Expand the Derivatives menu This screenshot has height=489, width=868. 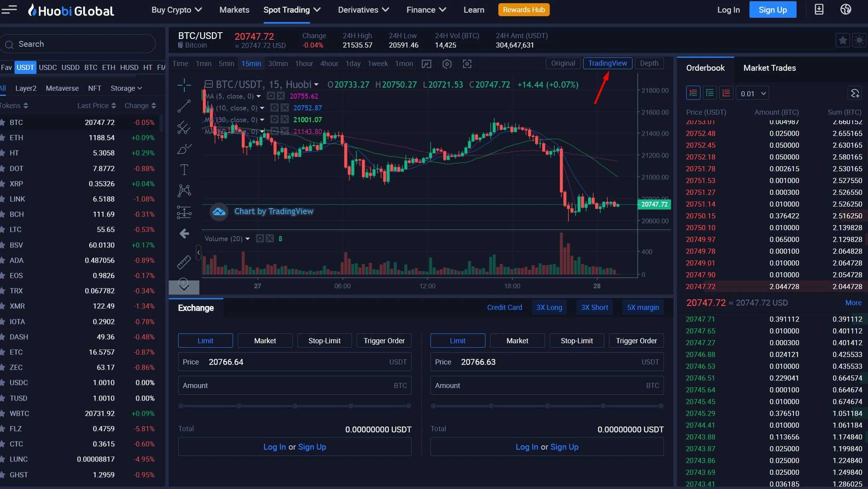point(363,10)
